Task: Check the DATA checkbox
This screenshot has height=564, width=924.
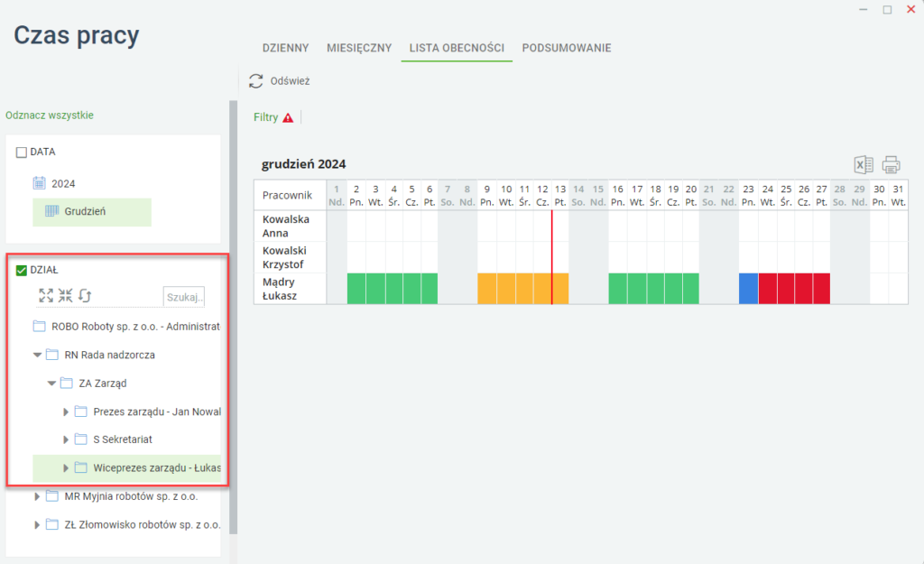Action: pyautogui.click(x=22, y=152)
